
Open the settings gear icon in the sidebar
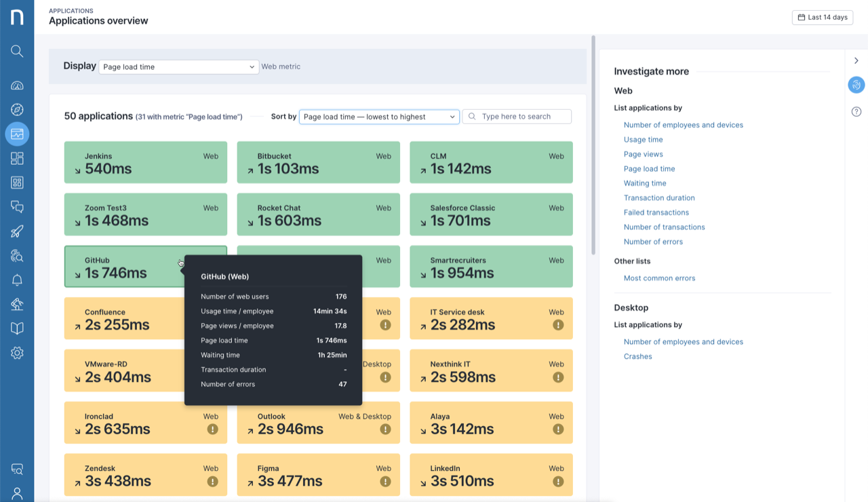(x=17, y=353)
